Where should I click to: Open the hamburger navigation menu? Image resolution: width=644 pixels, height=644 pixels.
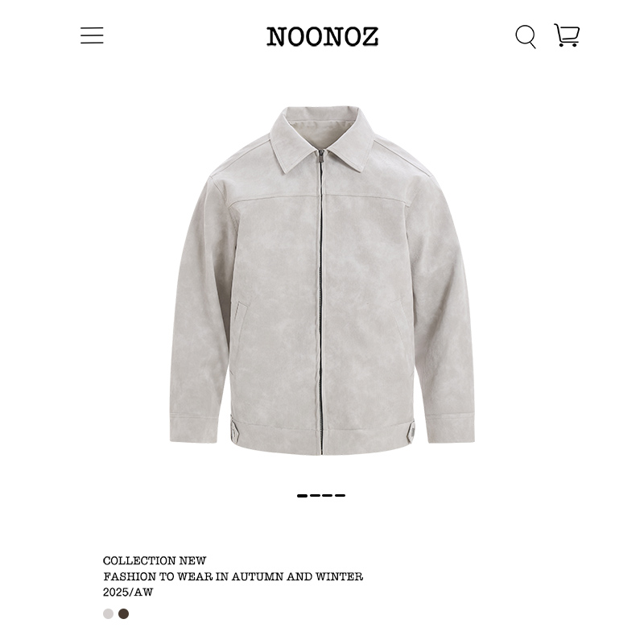[92, 35]
